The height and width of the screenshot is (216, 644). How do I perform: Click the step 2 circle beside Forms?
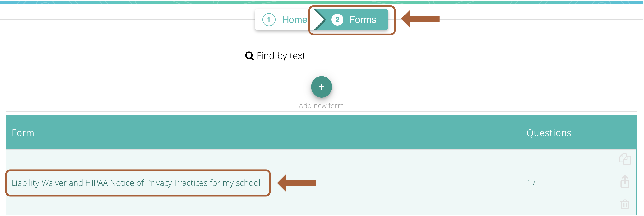coord(337,19)
